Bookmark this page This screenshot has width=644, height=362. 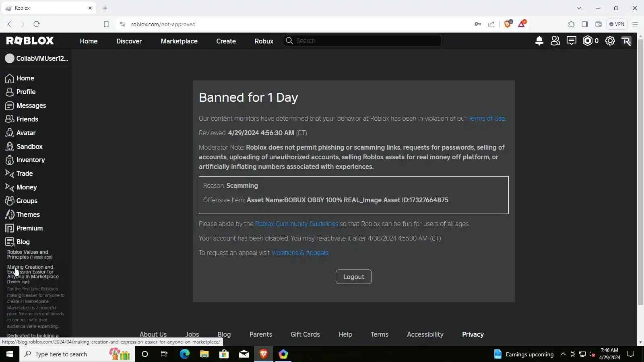click(x=106, y=24)
